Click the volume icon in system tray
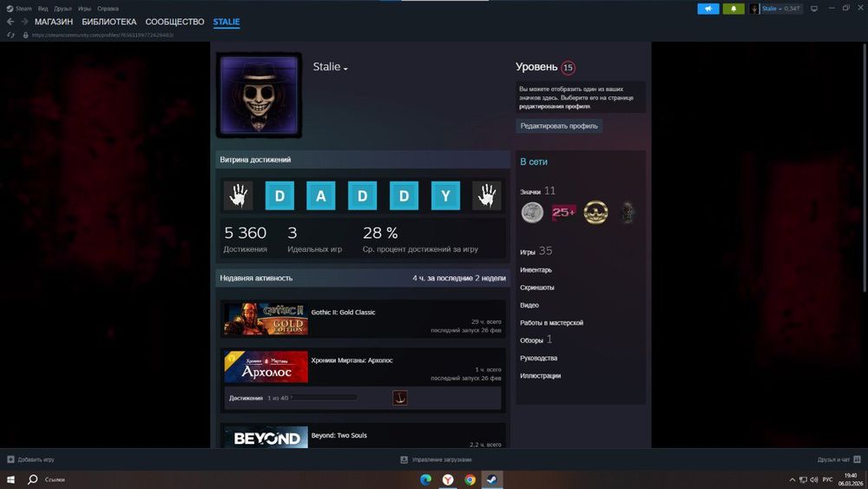 point(814,479)
